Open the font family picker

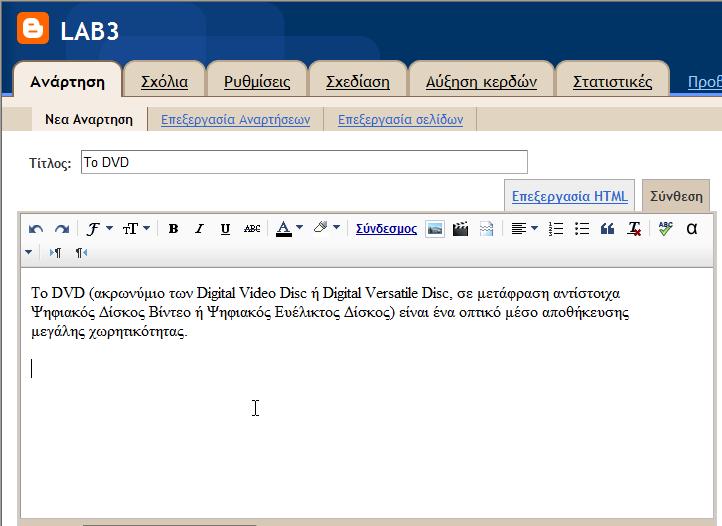[99, 229]
